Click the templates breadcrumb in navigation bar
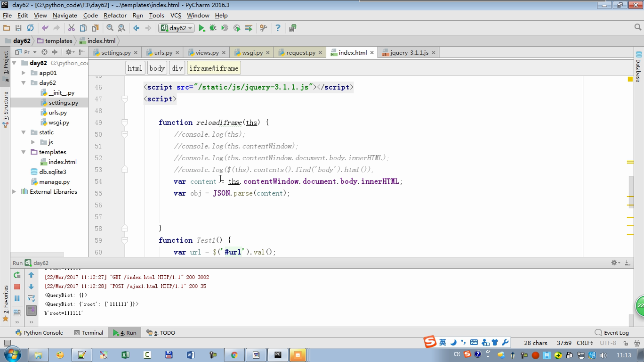This screenshot has height=362, width=644. 54,41
